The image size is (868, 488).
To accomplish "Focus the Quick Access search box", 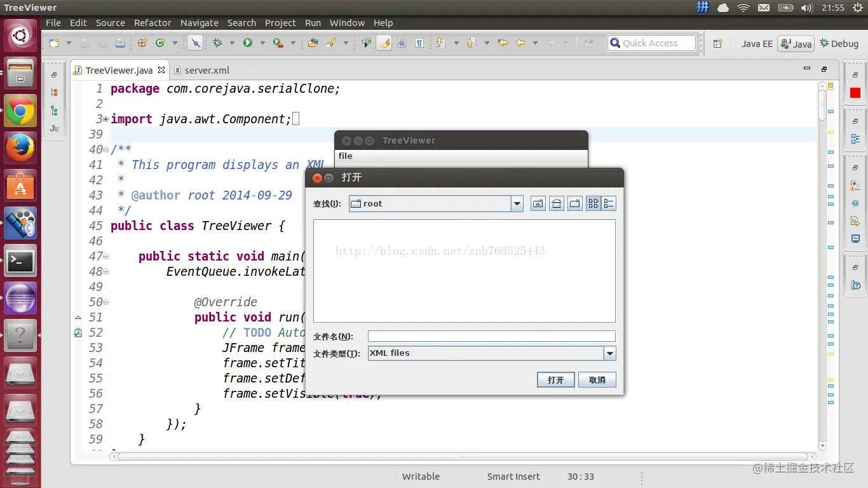I will (x=651, y=43).
